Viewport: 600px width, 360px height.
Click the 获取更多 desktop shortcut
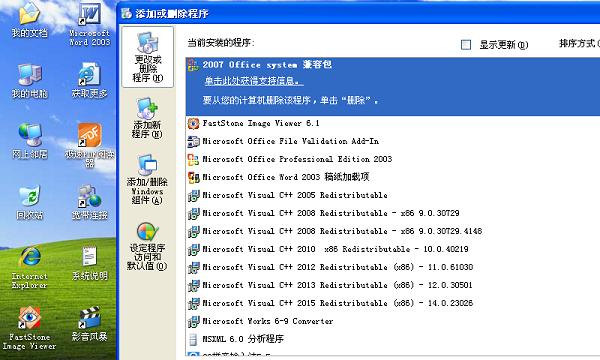pos(90,81)
